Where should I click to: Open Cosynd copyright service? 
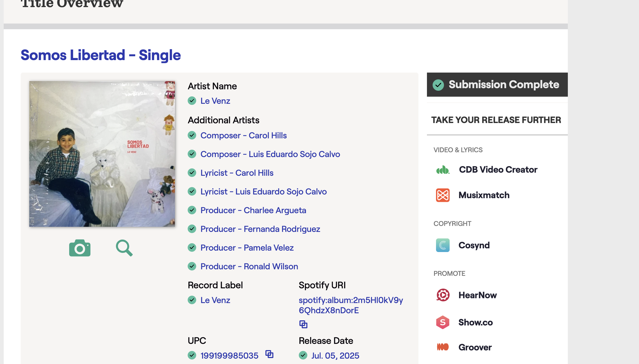(474, 245)
